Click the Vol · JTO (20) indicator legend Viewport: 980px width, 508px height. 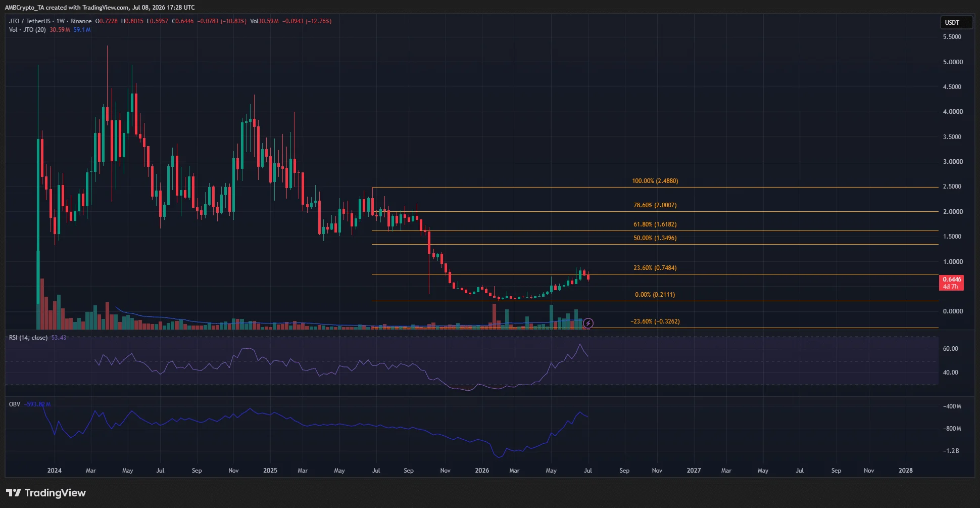tap(27, 30)
